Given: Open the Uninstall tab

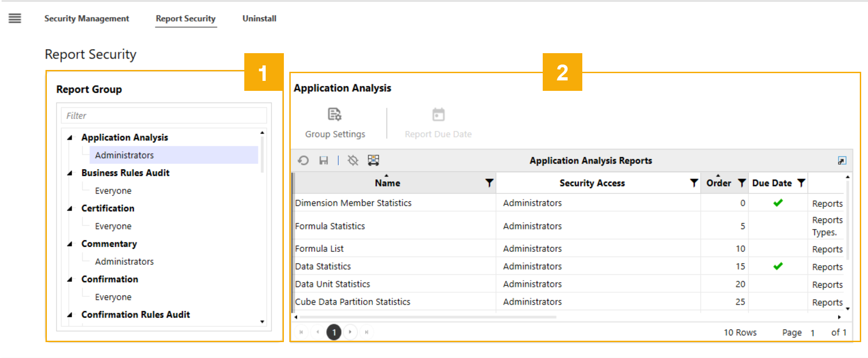Looking at the screenshot, I should [259, 19].
